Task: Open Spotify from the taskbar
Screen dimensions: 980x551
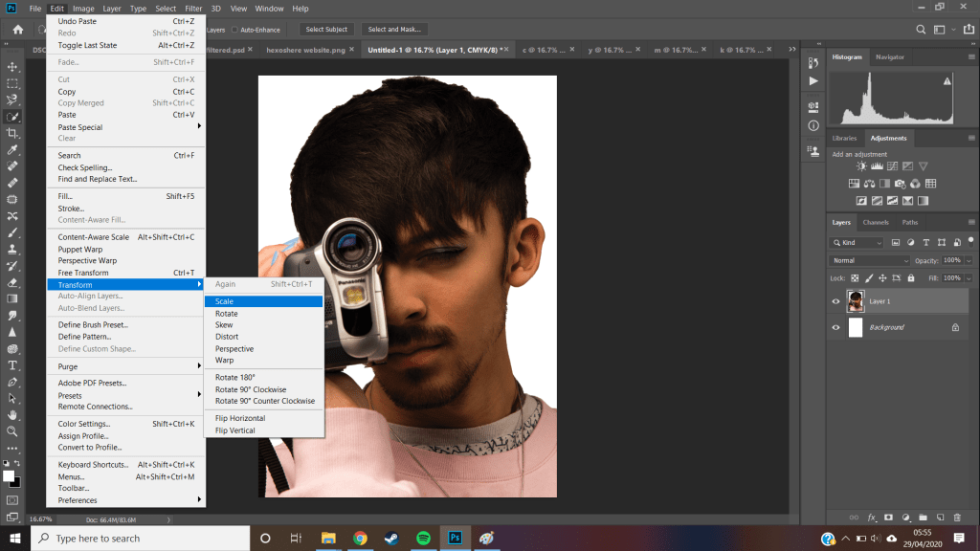Action: pyautogui.click(x=423, y=538)
